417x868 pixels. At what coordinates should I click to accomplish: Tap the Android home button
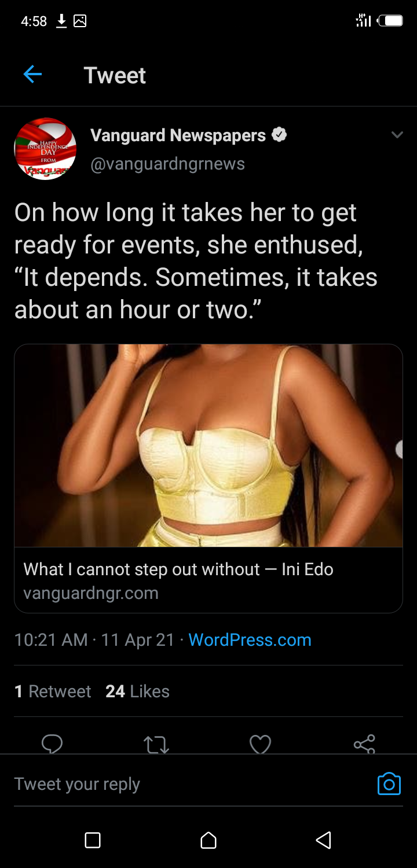coord(209,840)
